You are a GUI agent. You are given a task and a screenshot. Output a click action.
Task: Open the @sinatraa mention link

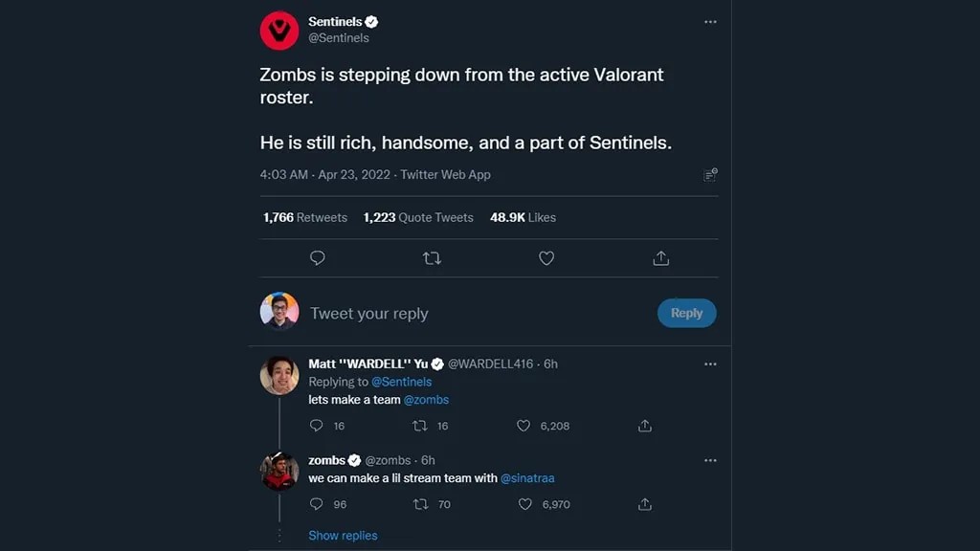coord(528,478)
